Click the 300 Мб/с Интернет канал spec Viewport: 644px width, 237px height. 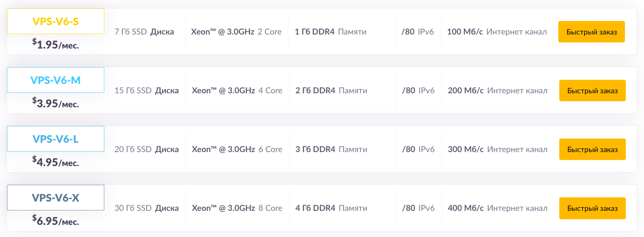point(498,149)
